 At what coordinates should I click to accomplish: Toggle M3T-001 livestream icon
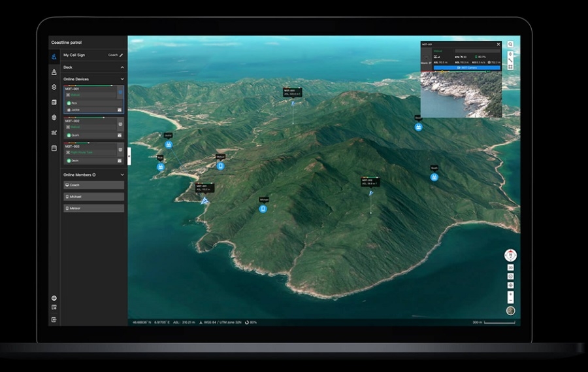120,92
